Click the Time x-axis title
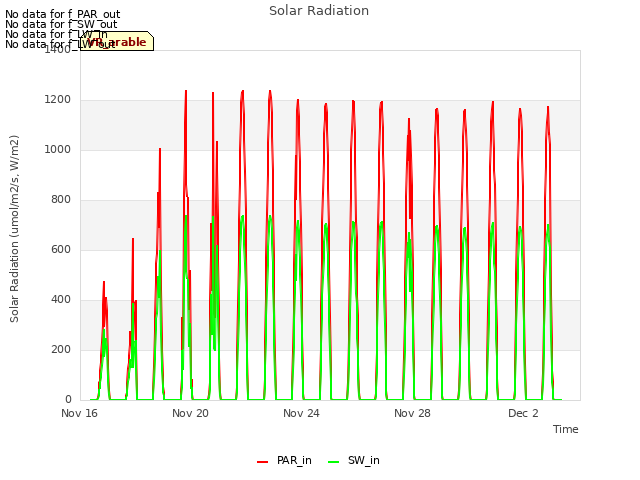The height and width of the screenshot is (480, 640). [x=565, y=429]
